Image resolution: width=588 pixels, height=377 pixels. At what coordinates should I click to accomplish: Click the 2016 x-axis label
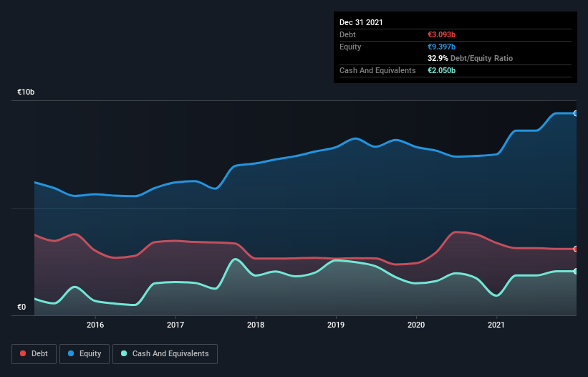pos(95,325)
